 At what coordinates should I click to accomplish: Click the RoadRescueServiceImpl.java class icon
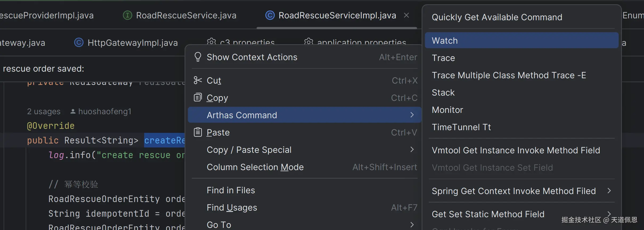point(270,15)
